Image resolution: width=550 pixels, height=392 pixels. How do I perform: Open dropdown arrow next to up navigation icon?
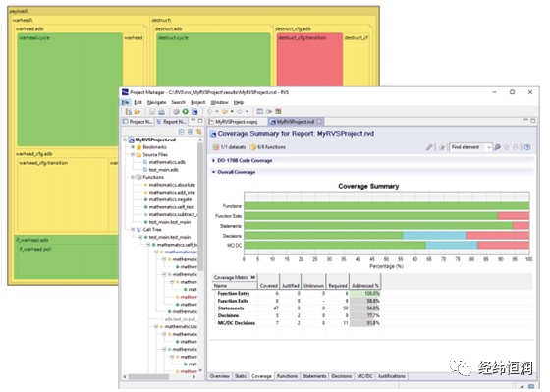click(x=217, y=112)
